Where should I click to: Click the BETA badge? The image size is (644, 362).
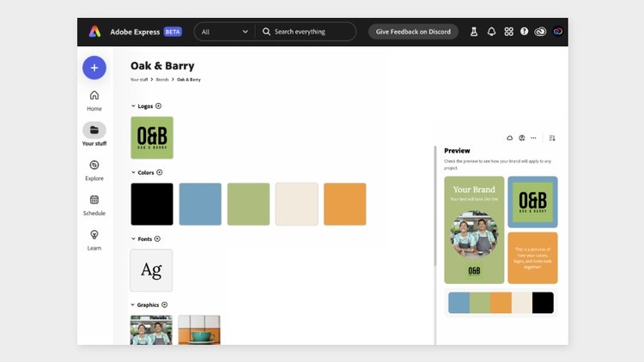[173, 32]
